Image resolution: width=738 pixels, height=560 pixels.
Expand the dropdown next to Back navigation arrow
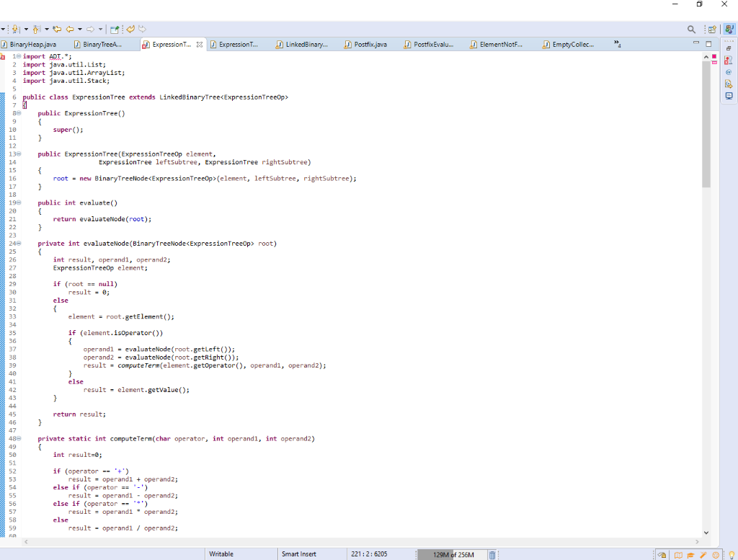point(79,29)
